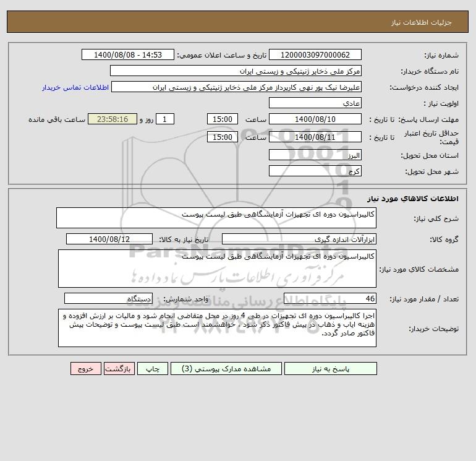Click the label تاریخ و ساعت اعلان عمومی

[221, 55]
